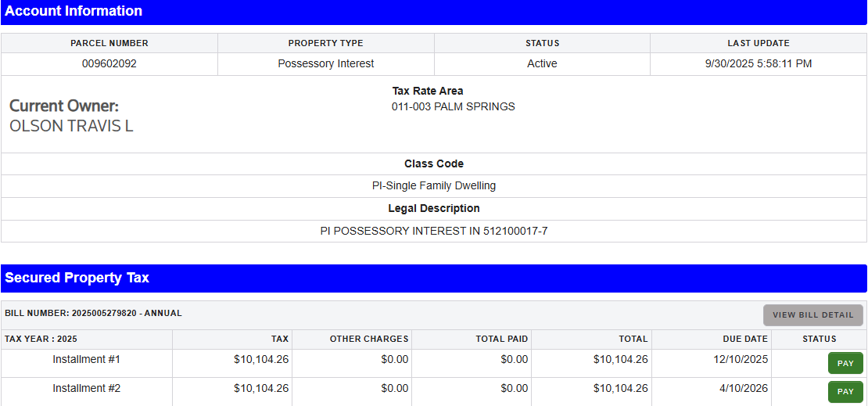Click the View Bill Detail button
Image resolution: width=868 pixels, height=406 pixels.
click(x=812, y=315)
